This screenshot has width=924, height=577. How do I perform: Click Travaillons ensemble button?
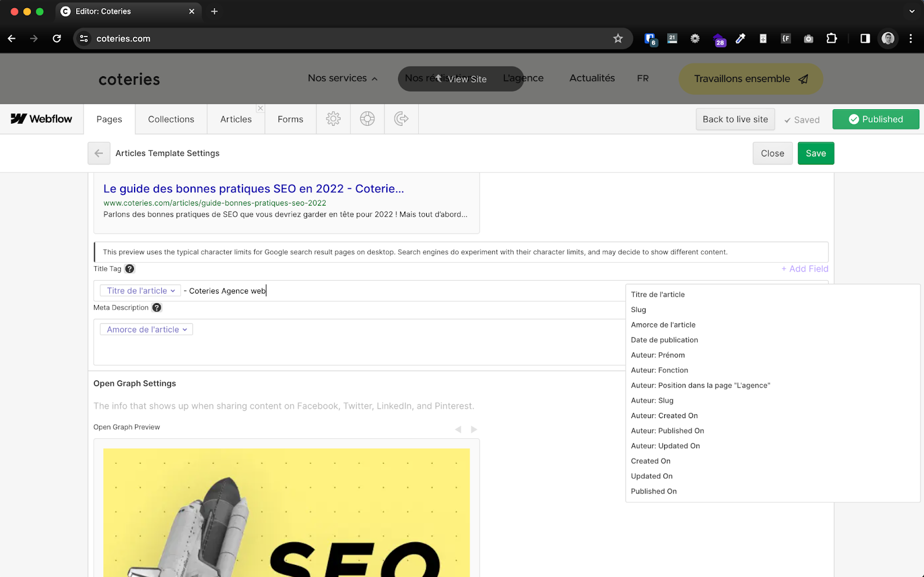click(x=751, y=79)
